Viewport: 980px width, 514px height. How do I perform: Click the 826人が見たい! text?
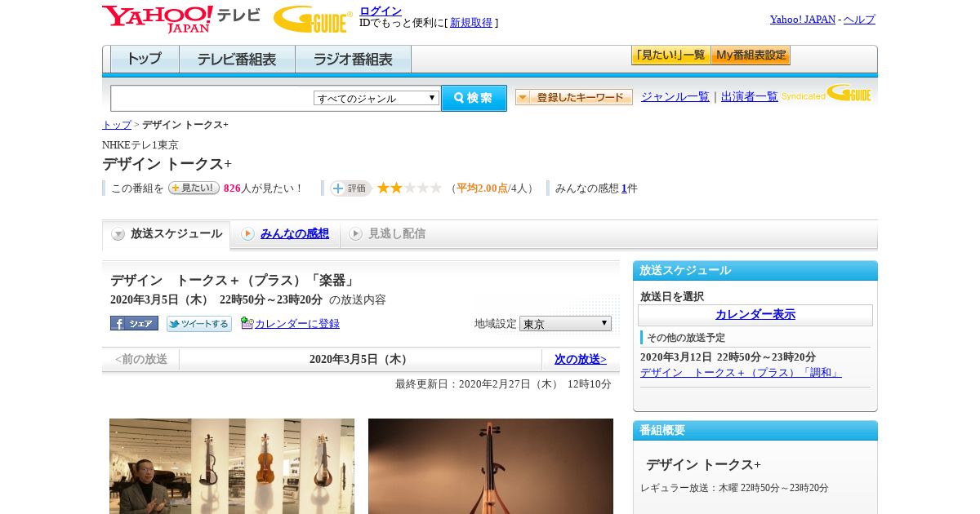[263, 188]
